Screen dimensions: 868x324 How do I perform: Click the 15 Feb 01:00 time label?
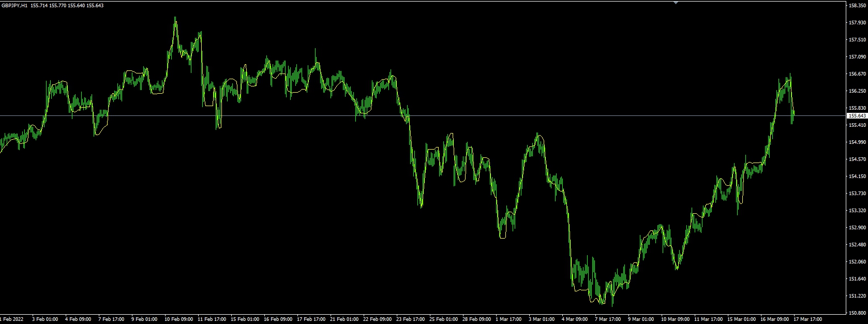pos(245,319)
